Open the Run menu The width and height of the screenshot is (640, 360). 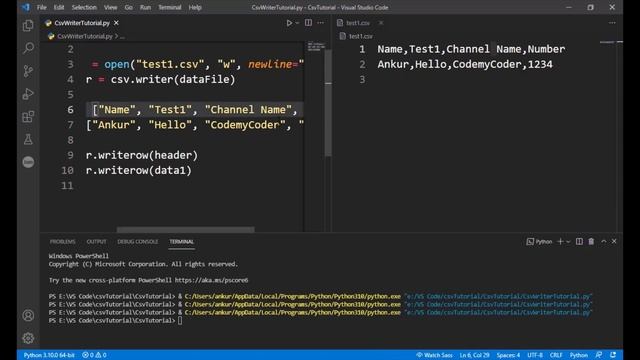tap(145, 7)
